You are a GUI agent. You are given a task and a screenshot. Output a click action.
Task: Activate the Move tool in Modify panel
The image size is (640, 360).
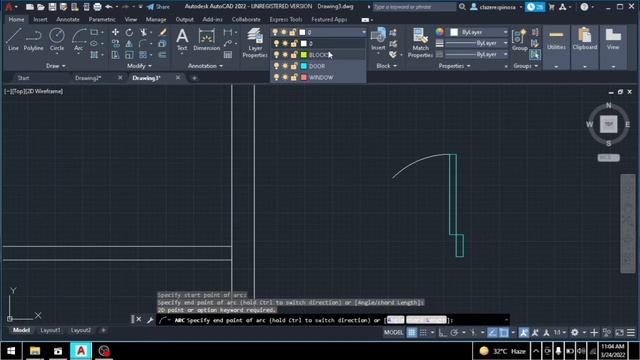pyautogui.click(x=116, y=32)
